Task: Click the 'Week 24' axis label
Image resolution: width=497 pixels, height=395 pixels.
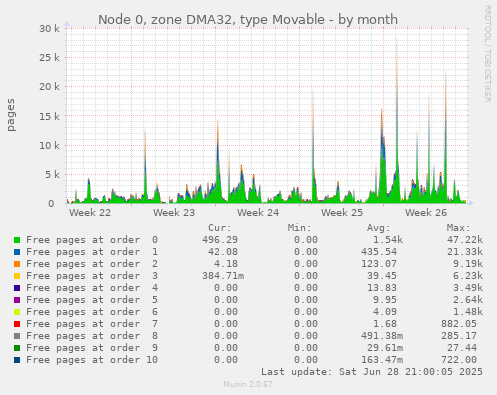Action: [x=258, y=213]
